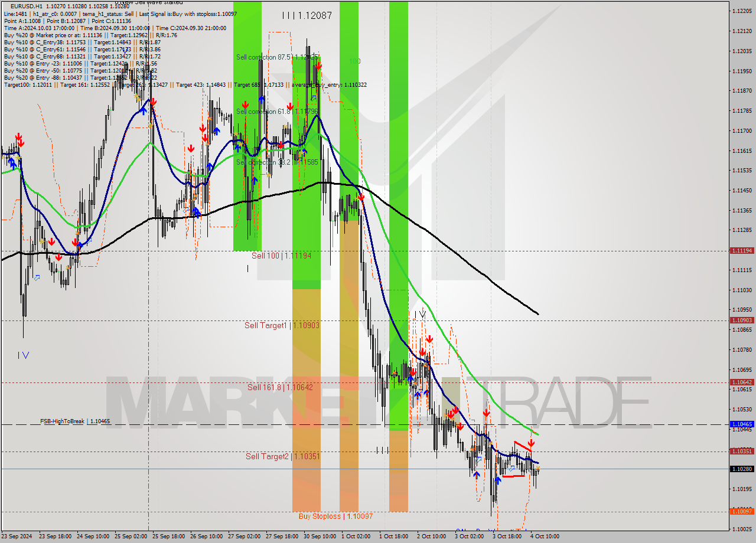Click the blue 1.10465 price tag on axis
This screenshot has height=543, width=756.
click(742, 424)
